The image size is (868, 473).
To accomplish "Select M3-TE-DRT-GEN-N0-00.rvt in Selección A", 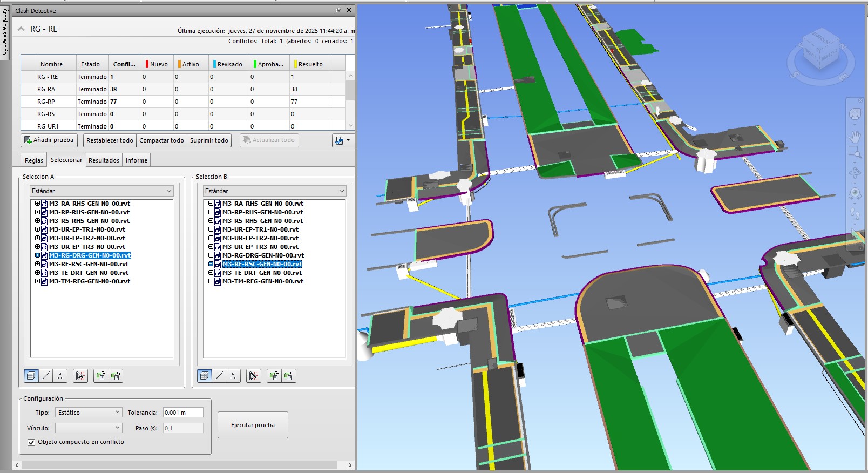I will click(x=89, y=273).
